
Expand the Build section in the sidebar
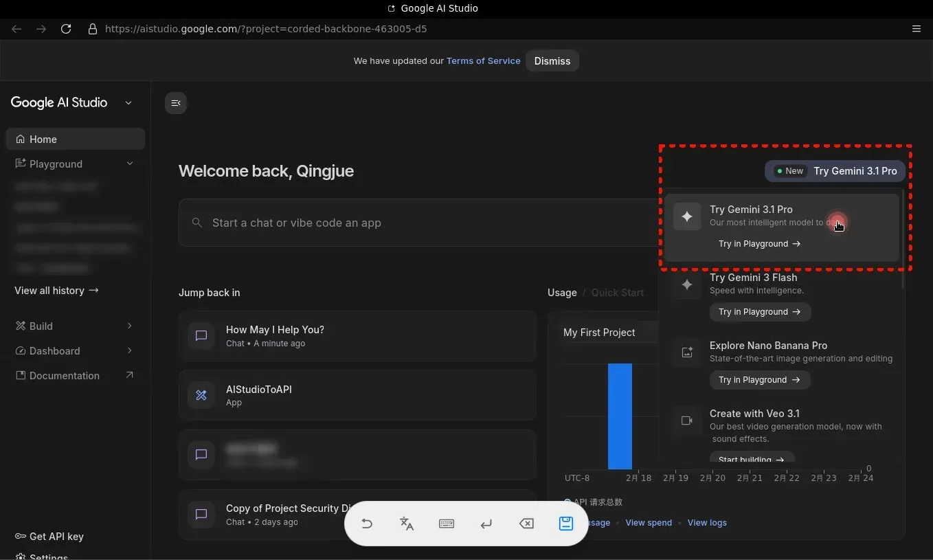[x=130, y=326]
